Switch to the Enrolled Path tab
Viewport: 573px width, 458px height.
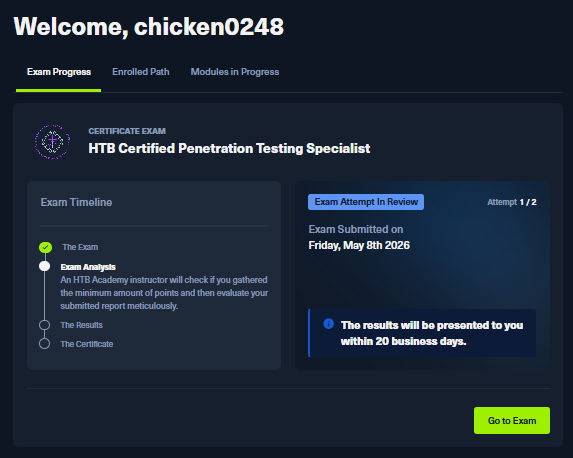click(x=141, y=72)
